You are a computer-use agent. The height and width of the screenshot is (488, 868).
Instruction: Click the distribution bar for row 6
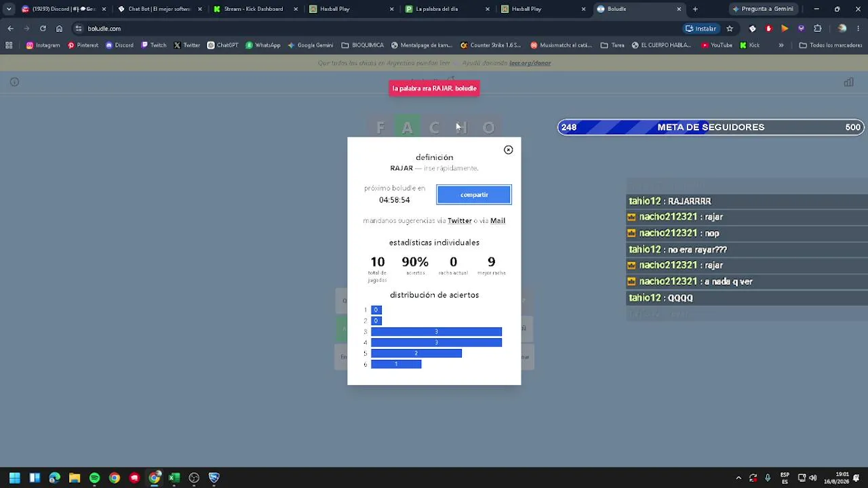coord(396,365)
